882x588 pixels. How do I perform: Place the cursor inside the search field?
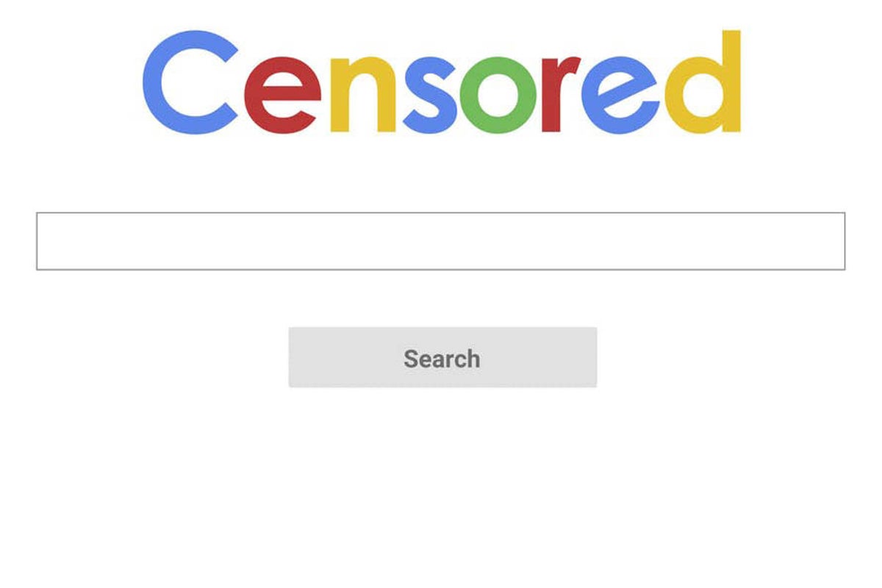(x=441, y=241)
